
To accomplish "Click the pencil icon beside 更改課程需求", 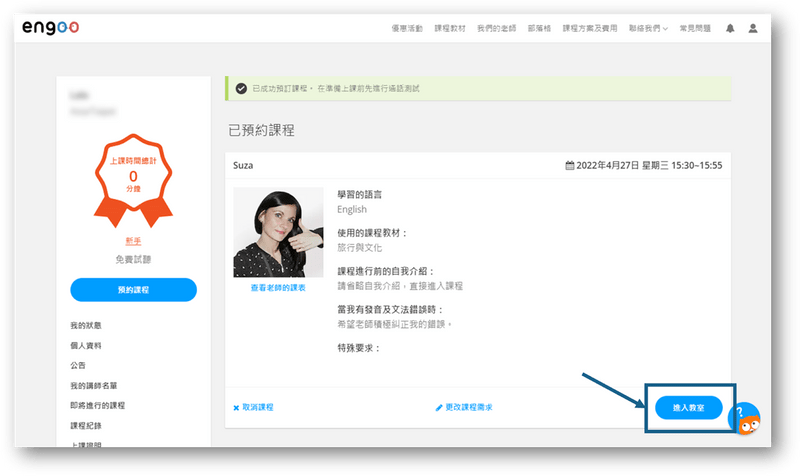I will tap(438, 408).
